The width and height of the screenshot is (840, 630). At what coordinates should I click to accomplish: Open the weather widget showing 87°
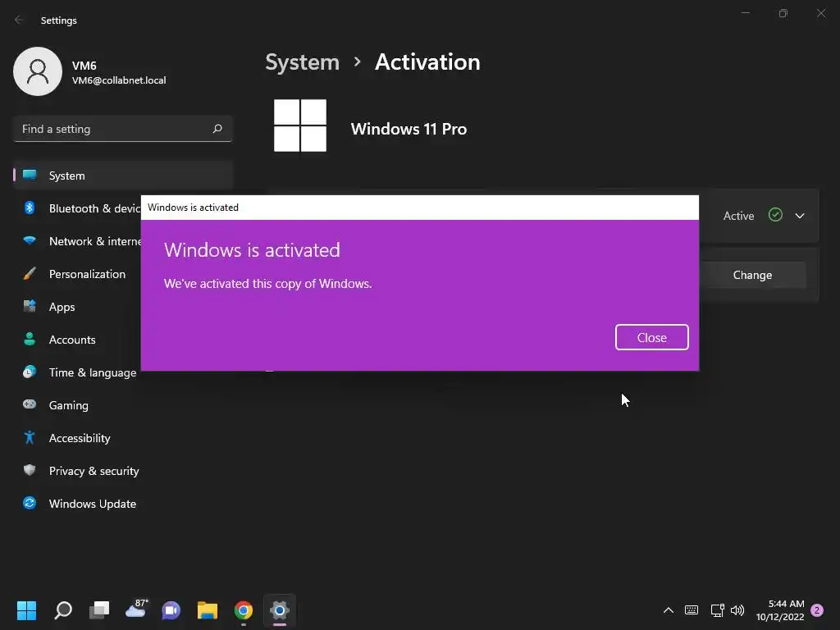click(136, 609)
